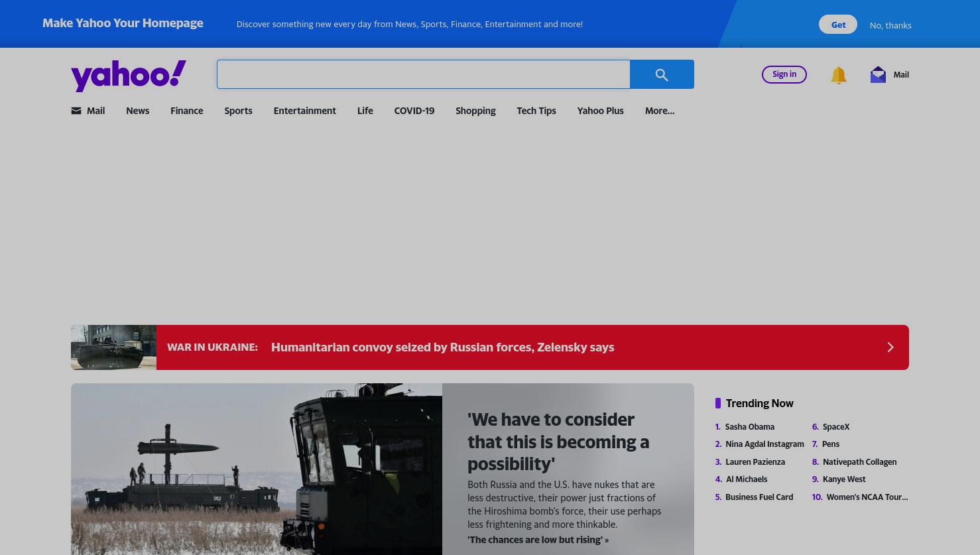Open the missile launcher story image

[x=257, y=469]
